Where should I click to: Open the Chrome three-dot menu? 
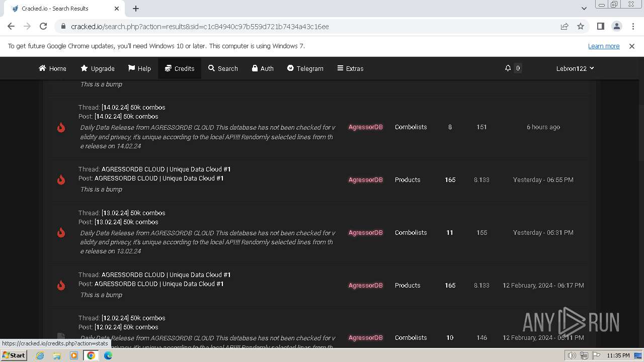633,26
